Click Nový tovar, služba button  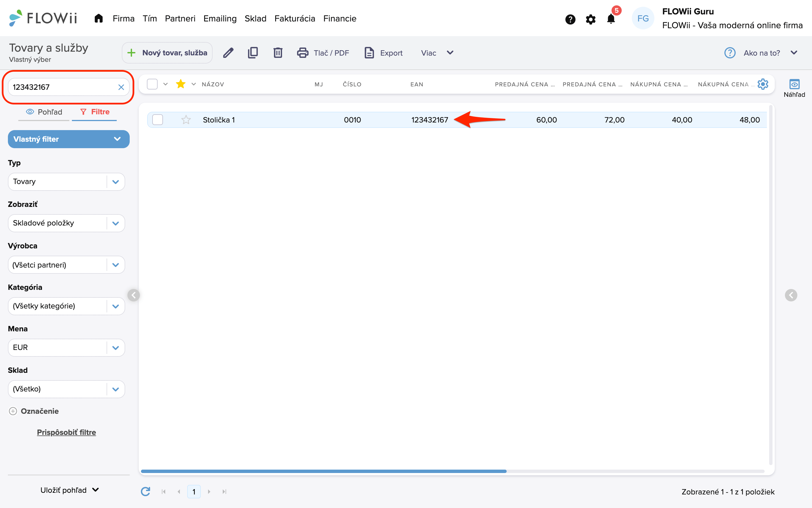point(167,53)
